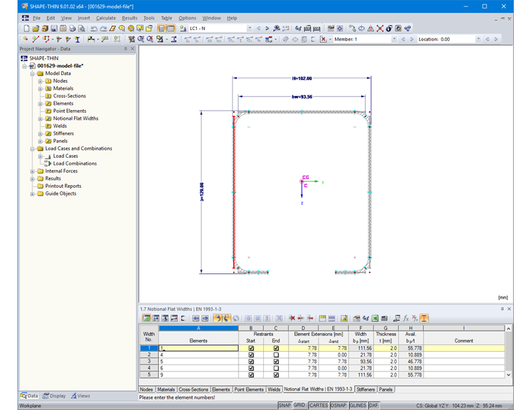Click the Elements cell in row 1

click(x=199, y=348)
